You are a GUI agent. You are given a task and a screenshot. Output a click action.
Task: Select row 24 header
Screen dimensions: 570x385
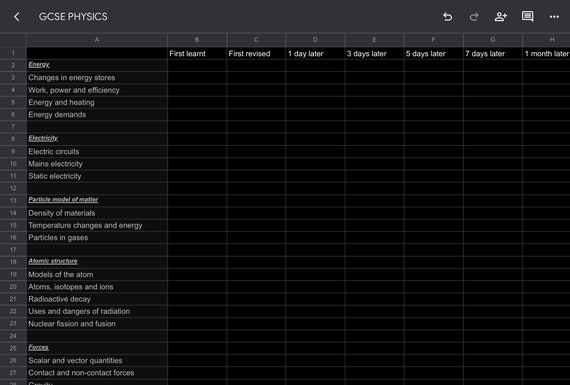point(13,336)
